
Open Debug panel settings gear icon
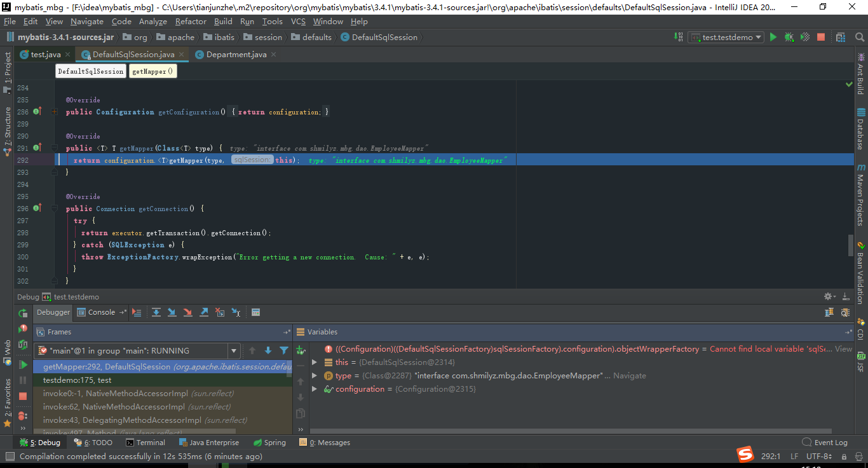[x=827, y=296]
